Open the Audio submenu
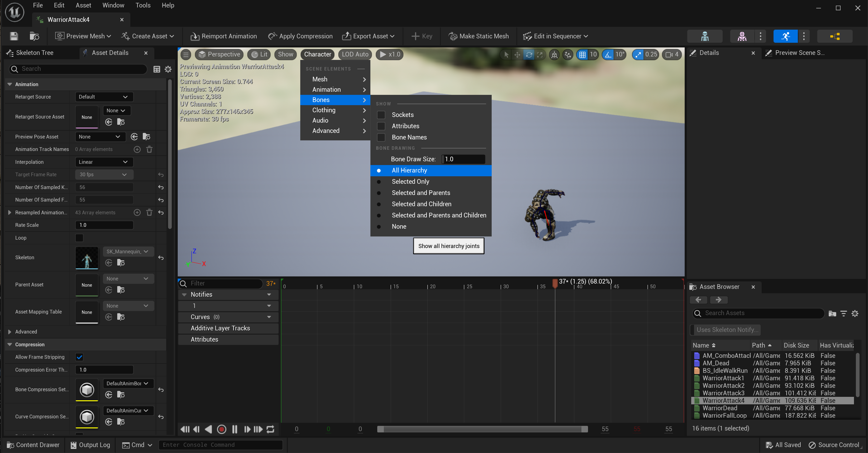The height and width of the screenshot is (453, 868). (335, 120)
